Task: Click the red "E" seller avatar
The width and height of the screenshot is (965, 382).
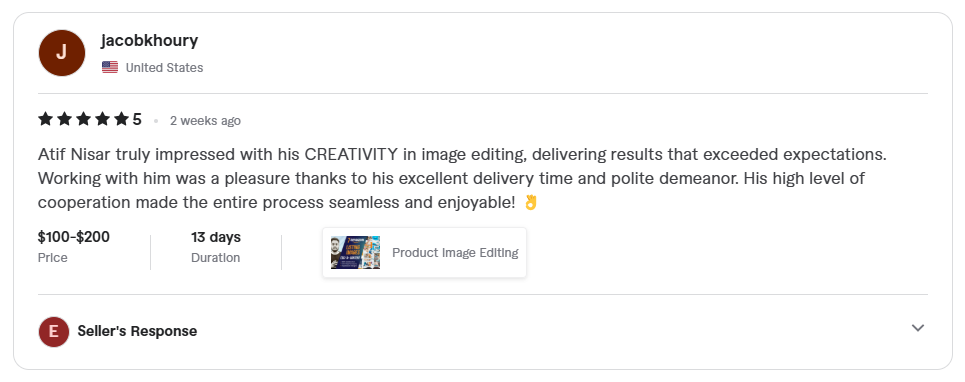Action: tap(54, 332)
